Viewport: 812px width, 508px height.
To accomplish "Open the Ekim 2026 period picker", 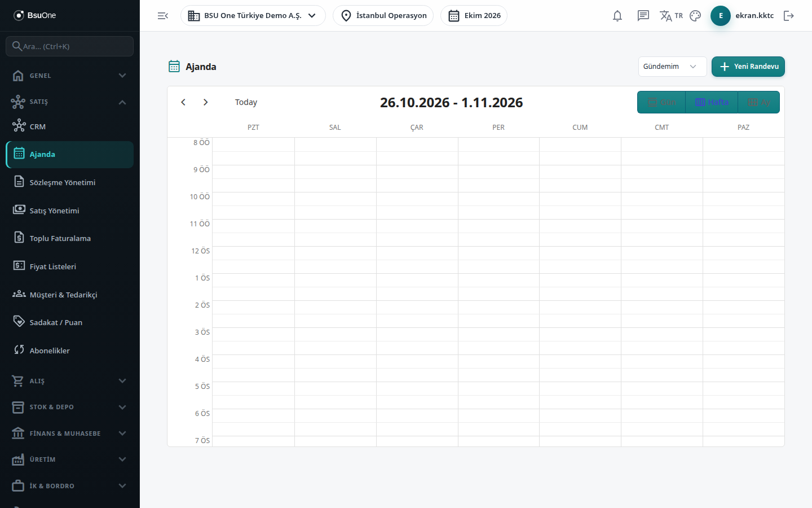I will pos(474,16).
